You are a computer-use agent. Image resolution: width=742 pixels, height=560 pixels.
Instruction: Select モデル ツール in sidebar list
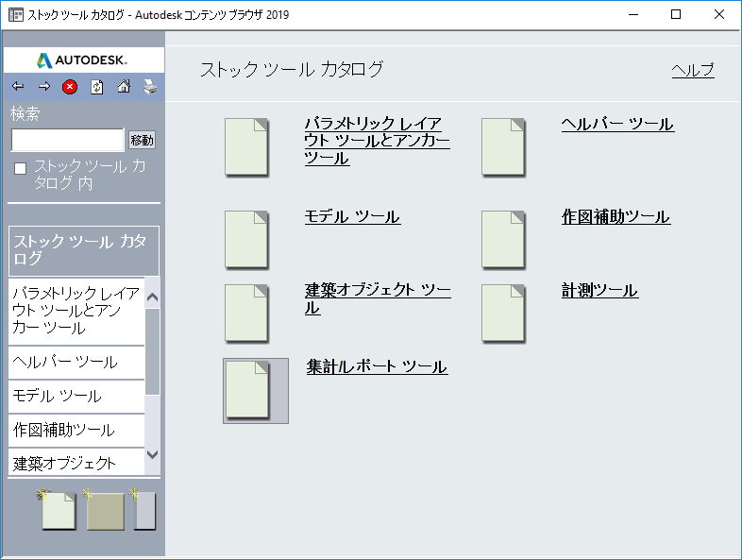(x=76, y=396)
